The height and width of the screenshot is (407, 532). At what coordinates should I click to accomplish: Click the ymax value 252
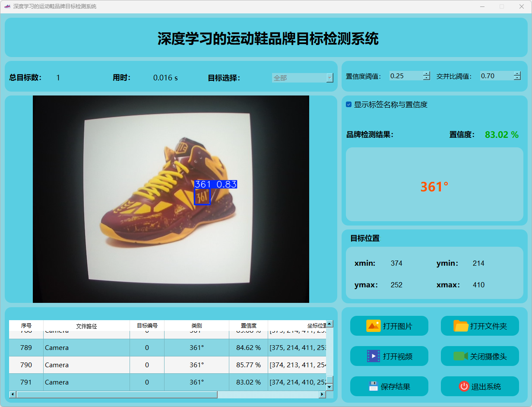click(396, 285)
